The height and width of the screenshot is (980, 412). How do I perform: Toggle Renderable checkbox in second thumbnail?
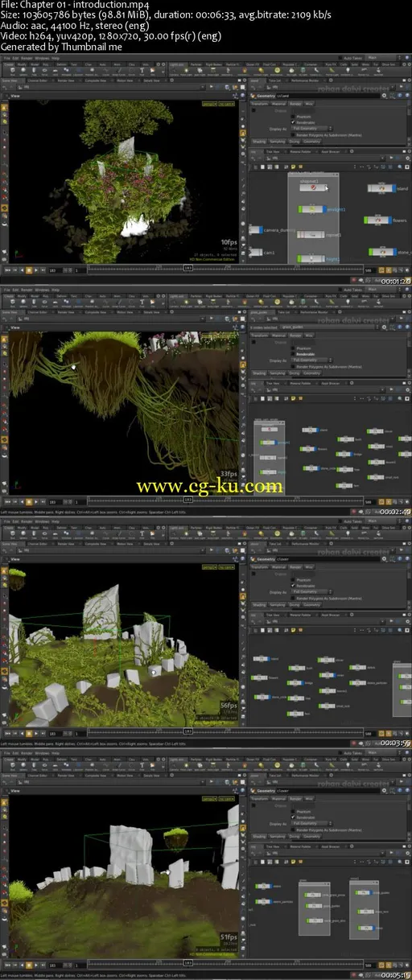point(293,354)
